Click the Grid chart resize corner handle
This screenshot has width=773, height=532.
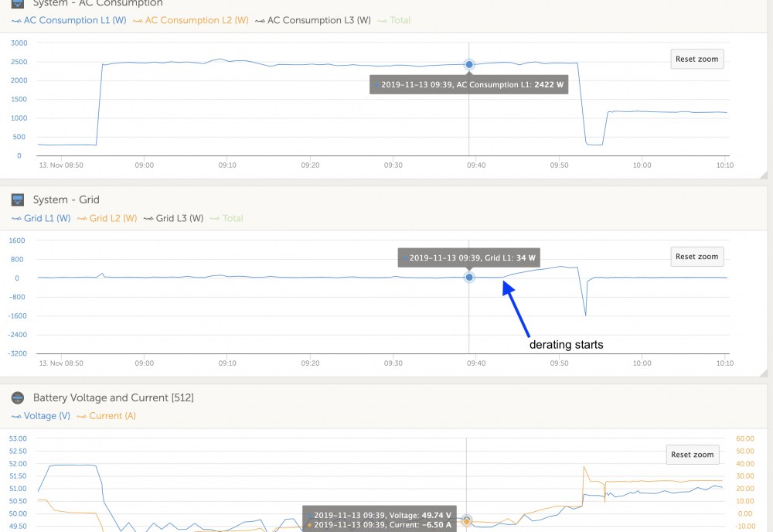click(x=764, y=373)
